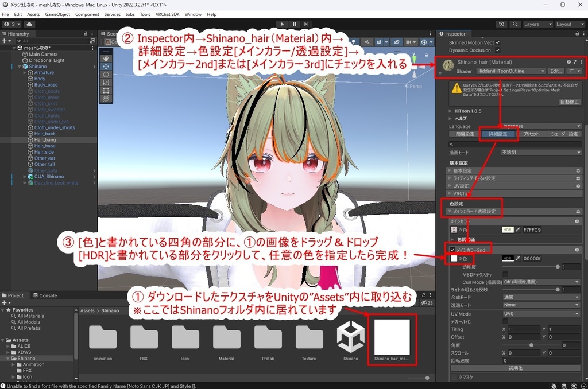Screen dimensions: 588x389
Task: Collapse the Shinano object in the Hierarchy
Action: coord(20,66)
